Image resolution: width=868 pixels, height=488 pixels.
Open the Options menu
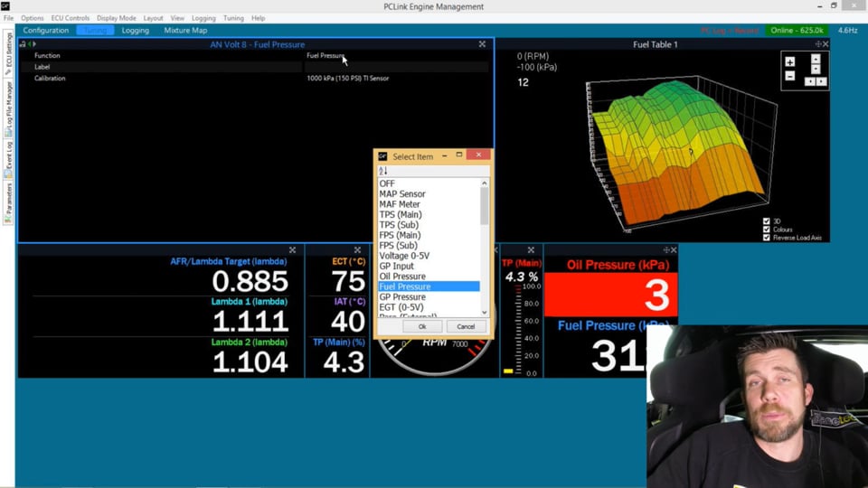click(x=33, y=18)
